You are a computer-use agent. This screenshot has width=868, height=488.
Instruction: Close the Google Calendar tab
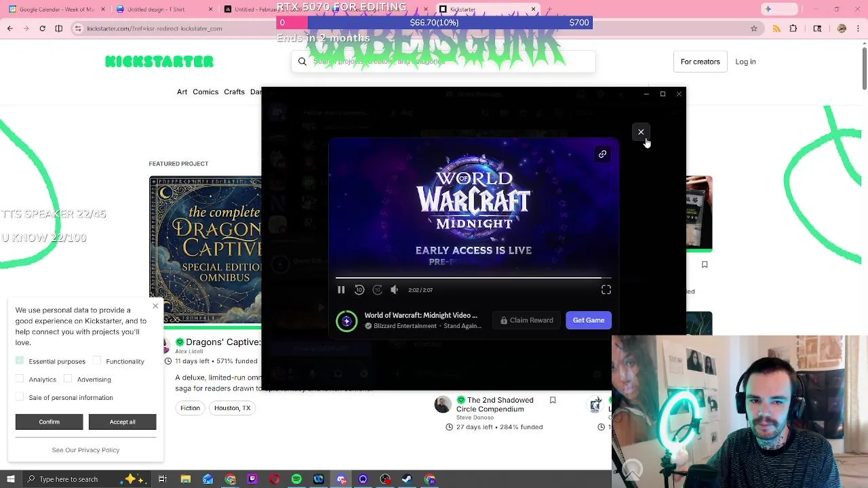103,9
